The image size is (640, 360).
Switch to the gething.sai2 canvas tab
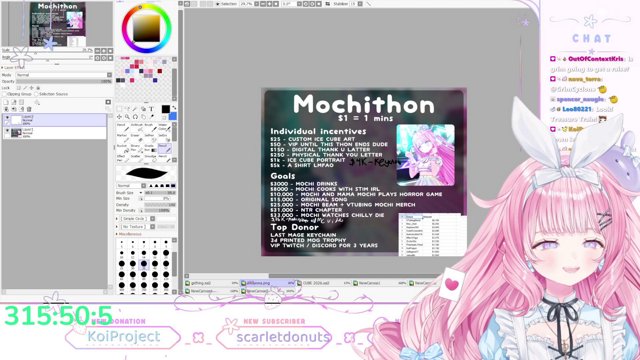(211, 283)
